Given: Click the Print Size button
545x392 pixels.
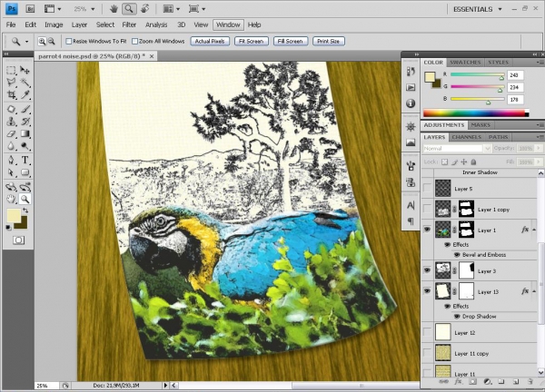Looking at the screenshot, I should tap(329, 42).
